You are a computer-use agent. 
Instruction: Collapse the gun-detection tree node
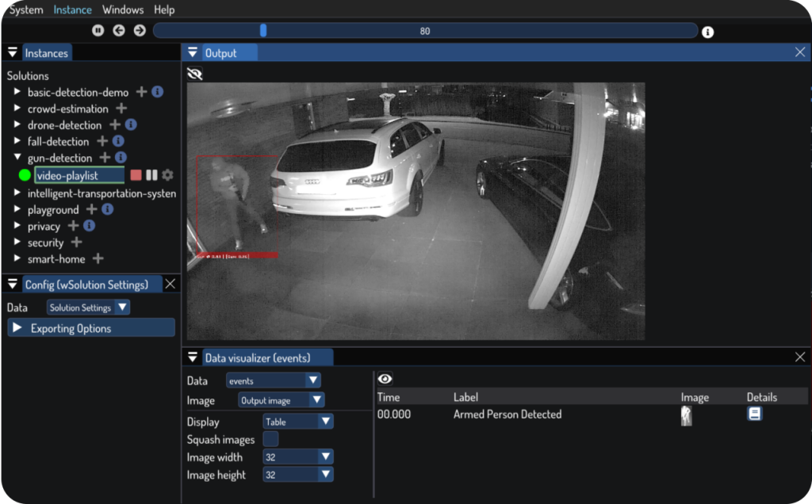[17, 158]
